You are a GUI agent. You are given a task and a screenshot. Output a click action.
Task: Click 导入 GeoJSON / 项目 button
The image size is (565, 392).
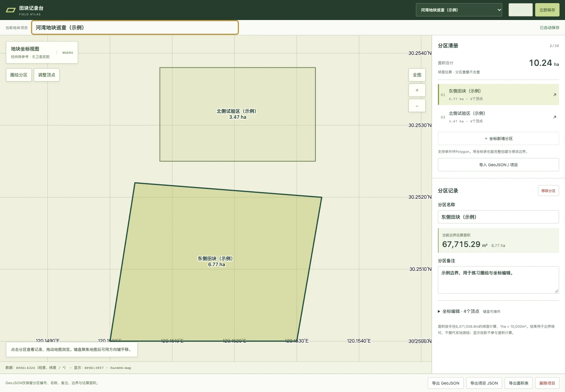point(498,165)
